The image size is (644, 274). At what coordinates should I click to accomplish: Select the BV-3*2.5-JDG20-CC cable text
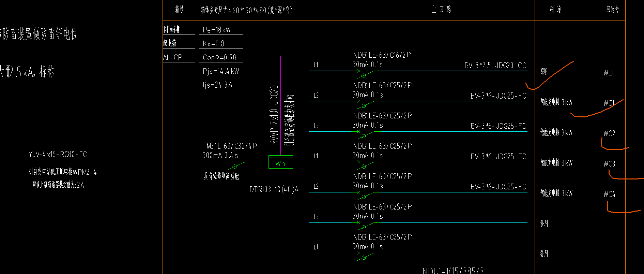(x=495, y=66)
